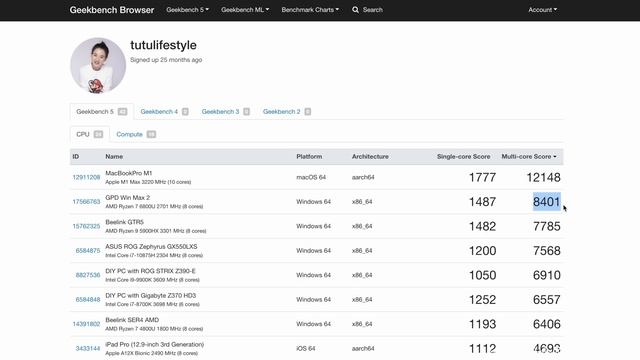This screenshot has height=360, width=640.
Task: Click the Architecture column header
Action: pos(370,156)
